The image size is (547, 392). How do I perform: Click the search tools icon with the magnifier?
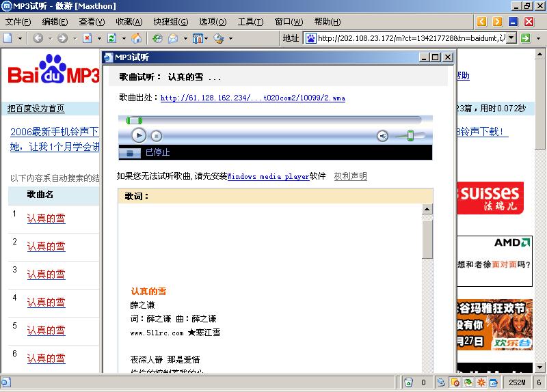click(x=219, y=38)
